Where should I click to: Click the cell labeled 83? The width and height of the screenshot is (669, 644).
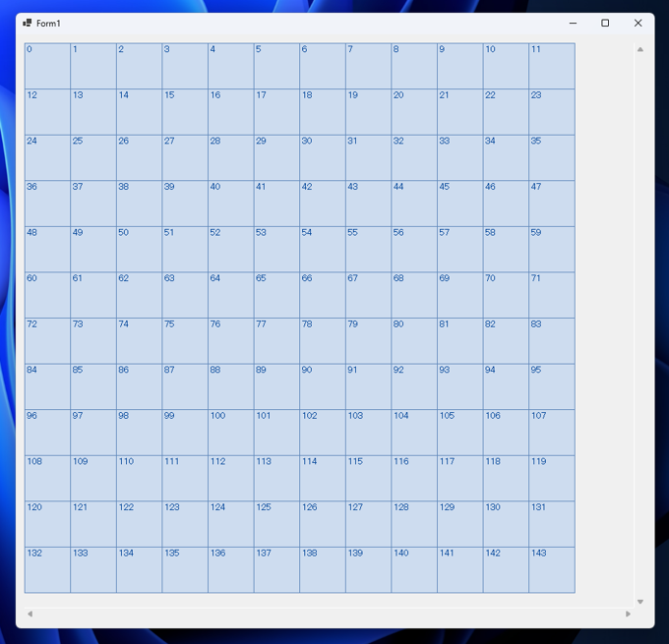[552, 341]
